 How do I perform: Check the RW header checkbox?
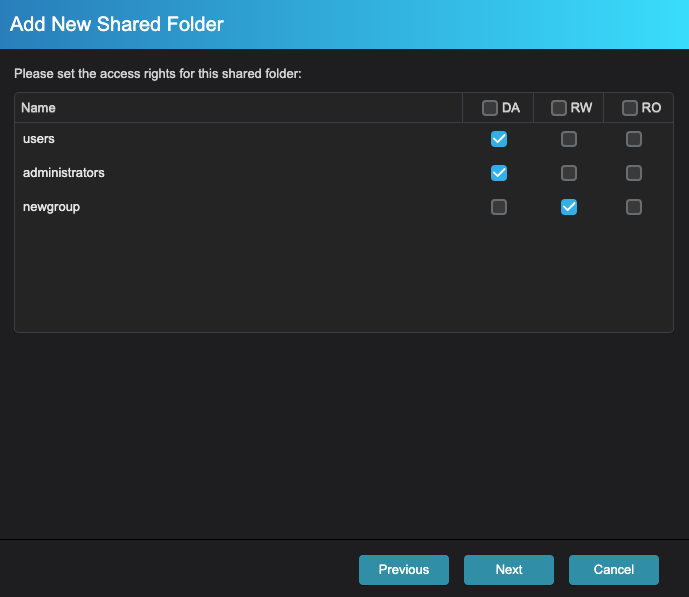point(559,108)
